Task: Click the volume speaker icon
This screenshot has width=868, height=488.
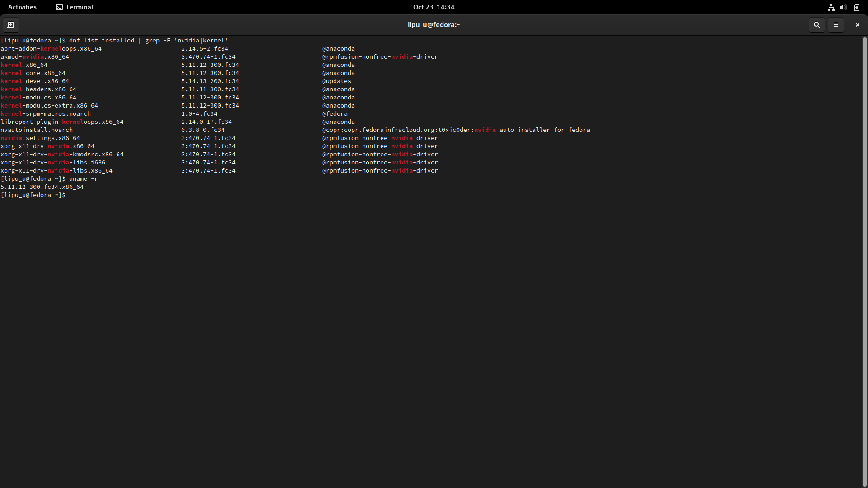Action: [844, 7]
